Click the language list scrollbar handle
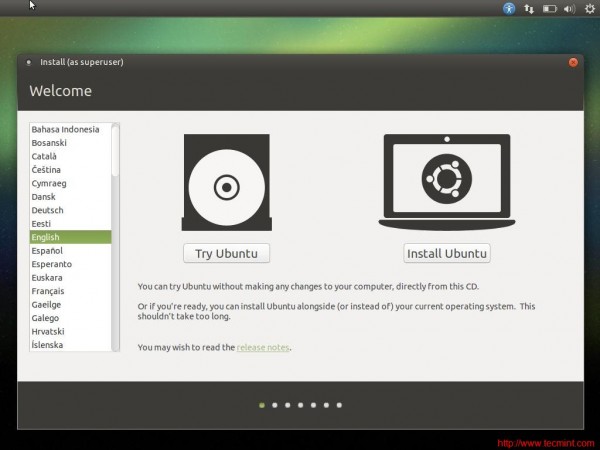The image size is (600, 450). [x=115, y=150]
